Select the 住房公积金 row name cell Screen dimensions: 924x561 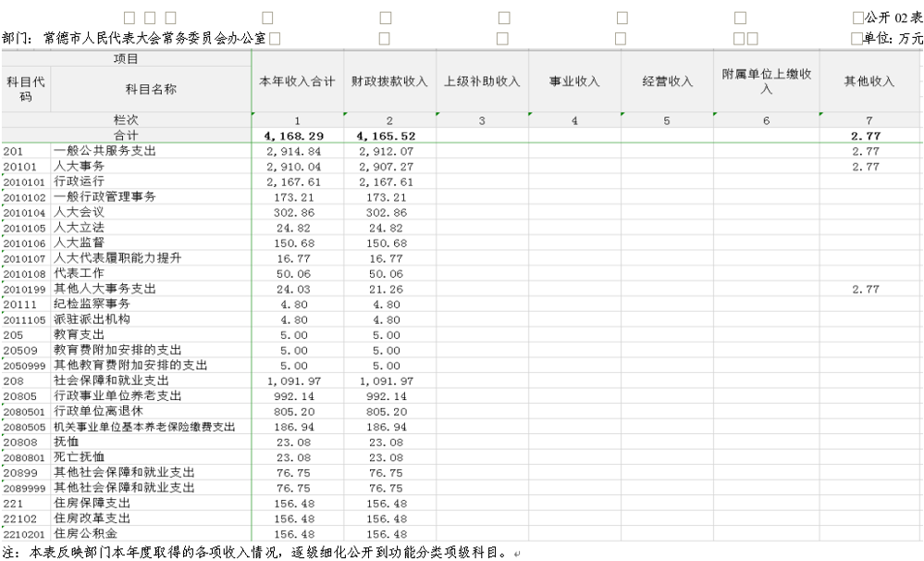point(151,534)
